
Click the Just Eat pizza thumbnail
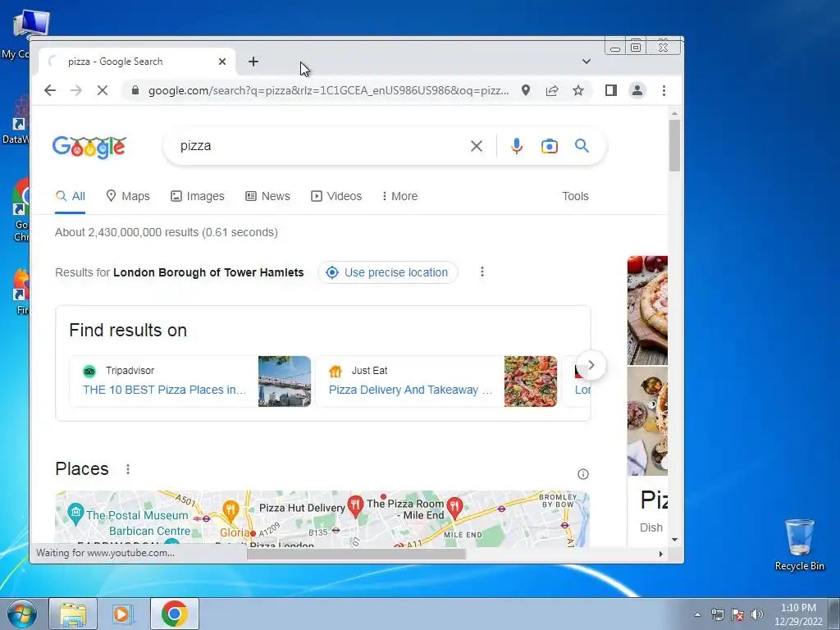click(531, 381)
